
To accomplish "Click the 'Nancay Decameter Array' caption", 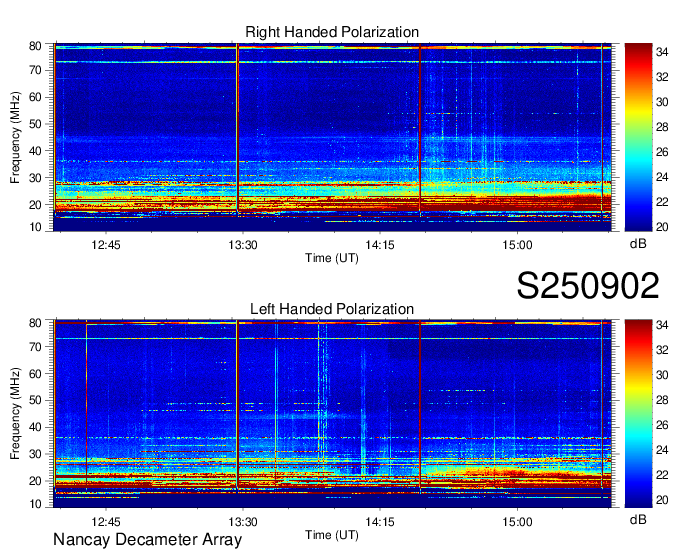I will pos(147,540).
